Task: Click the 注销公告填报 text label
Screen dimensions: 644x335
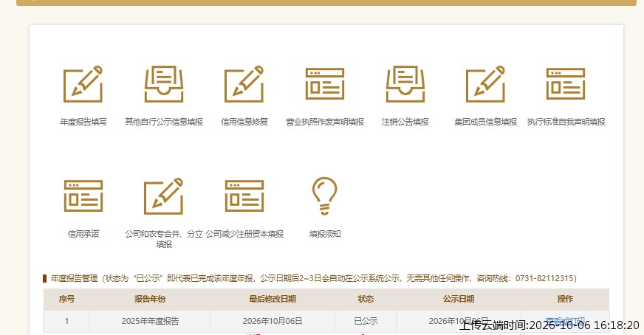Action: point(405,122)
